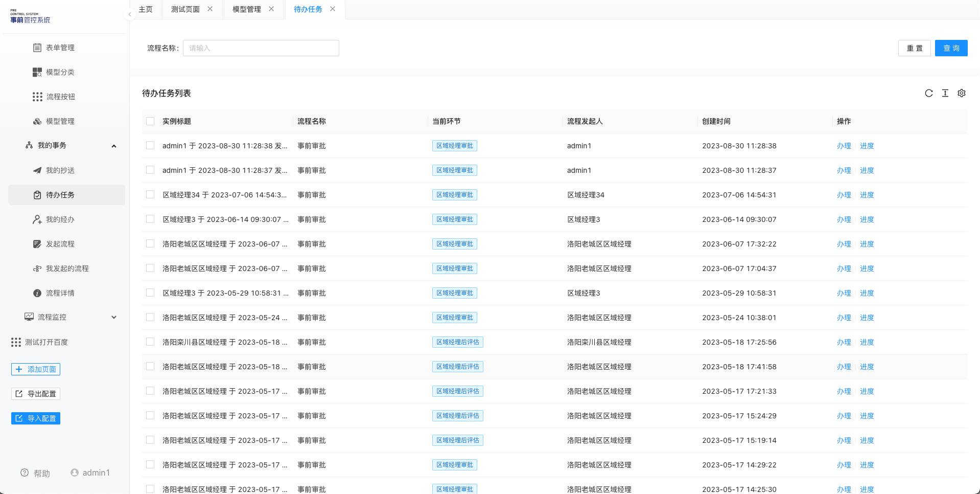Viewport: 980px width, 494px height.
Task: Check the 11:28:38 admin1 row checkbox
Action: click(x=150, y=145)
